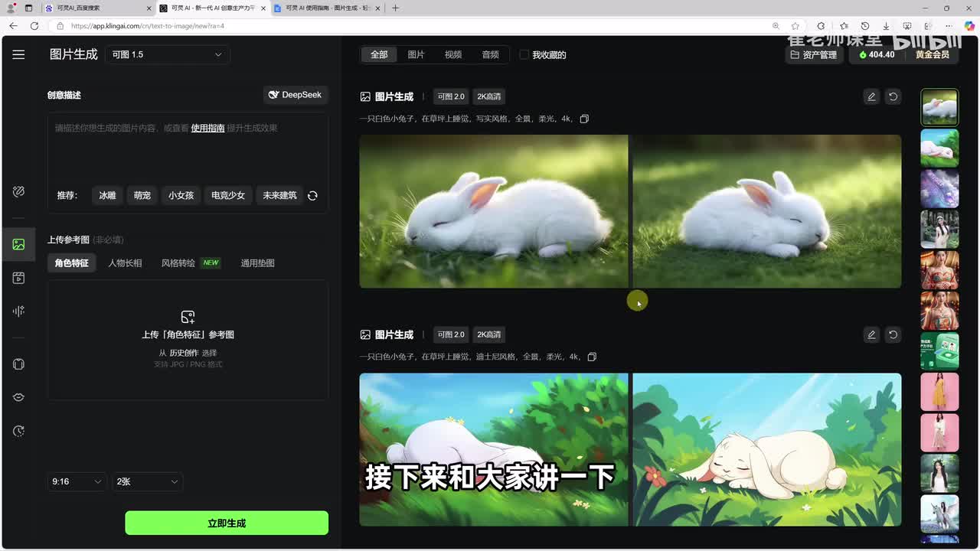The height and width of the screenshot is (551, 980).
Task: Click the 404.40 credits balance
Action: pos(877,54)
